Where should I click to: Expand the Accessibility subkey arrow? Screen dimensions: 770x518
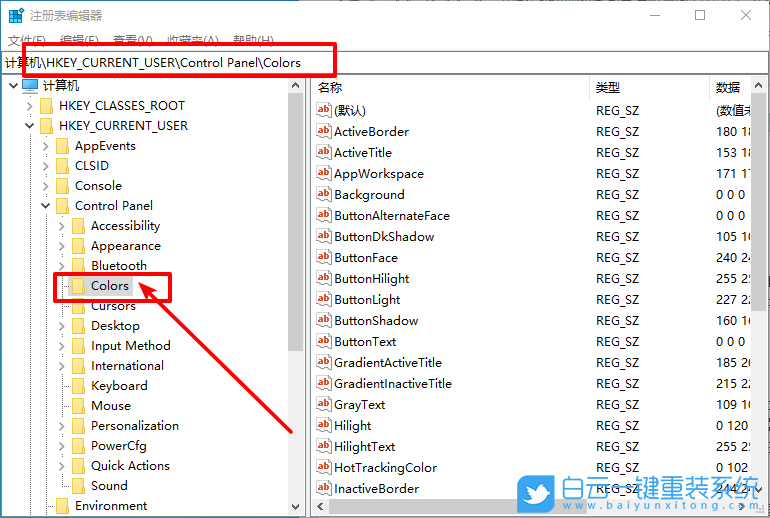[61, 226]
